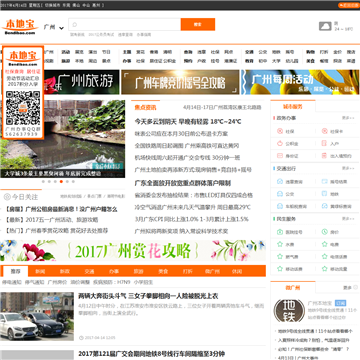Open the 广州每周活动 banner
Screen dimensions: 360x360
click(x=300, y=82)
